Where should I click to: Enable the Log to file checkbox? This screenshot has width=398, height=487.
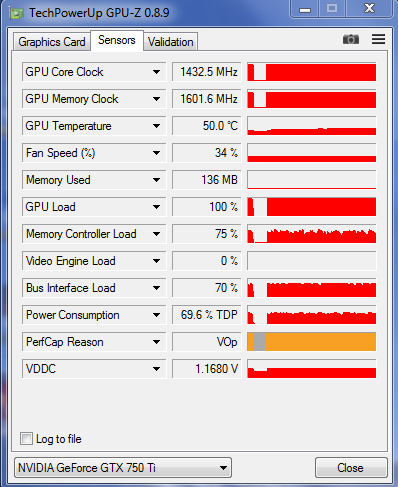point(26,439)
